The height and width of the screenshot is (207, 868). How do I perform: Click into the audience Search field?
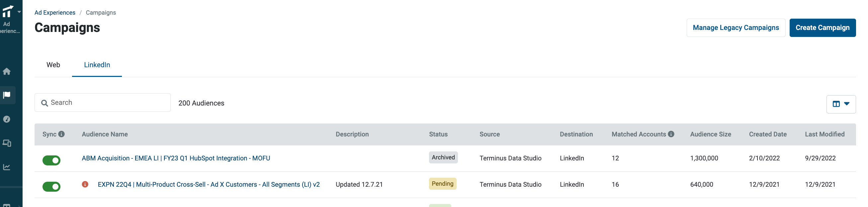[x=102, y=102]
